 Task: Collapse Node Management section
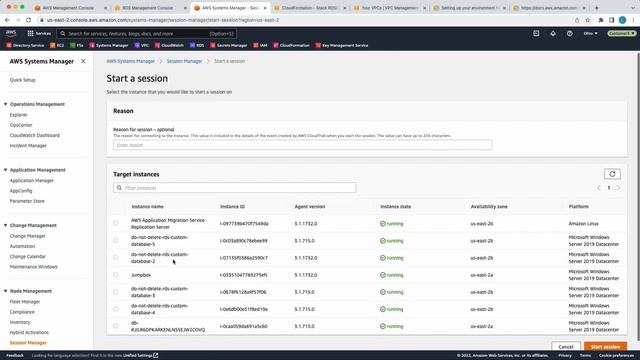pos(6,291)
